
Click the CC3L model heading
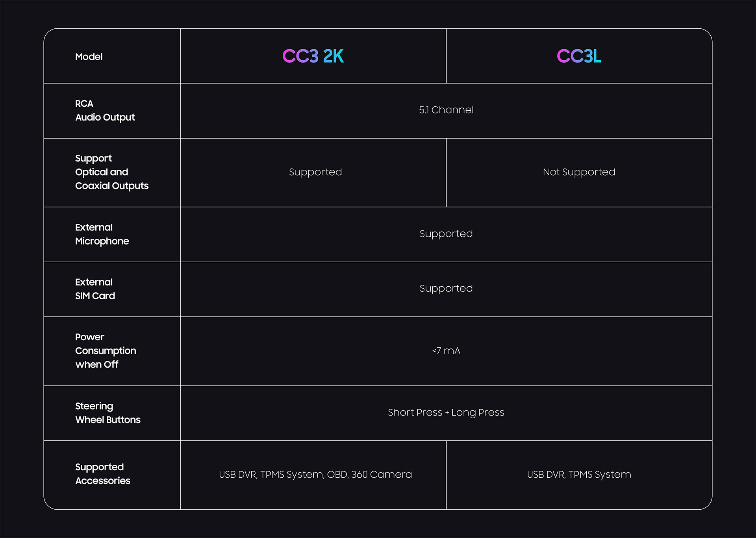click(x=579, y=56)
